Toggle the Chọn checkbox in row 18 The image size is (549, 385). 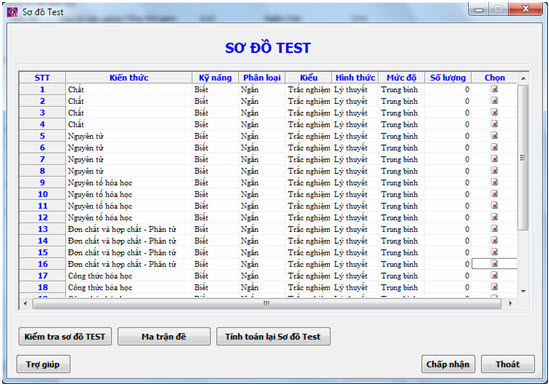click(494, 287)
